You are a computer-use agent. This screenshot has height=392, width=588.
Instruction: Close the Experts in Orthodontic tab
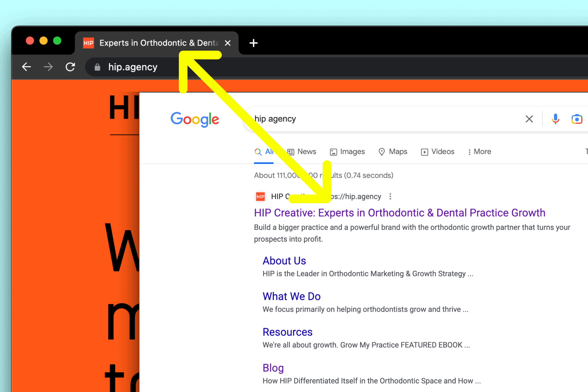(x=228, y=43)
